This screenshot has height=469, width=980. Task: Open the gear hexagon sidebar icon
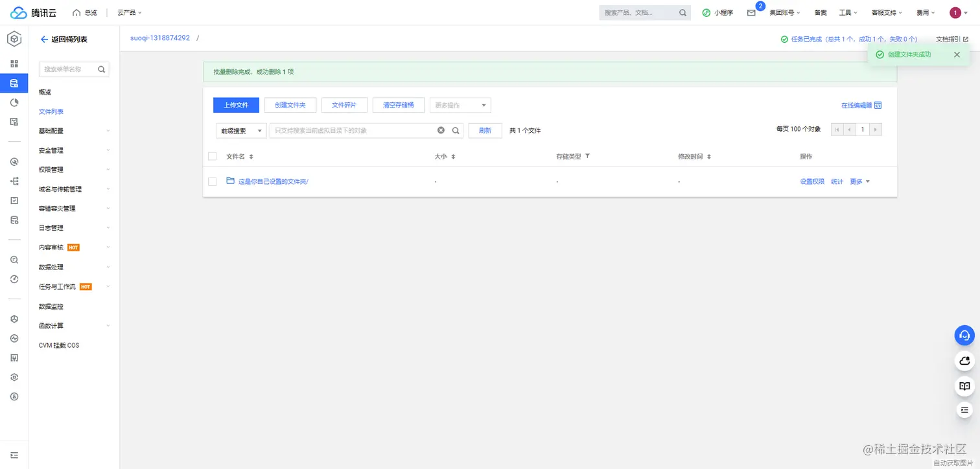[14, 377]
